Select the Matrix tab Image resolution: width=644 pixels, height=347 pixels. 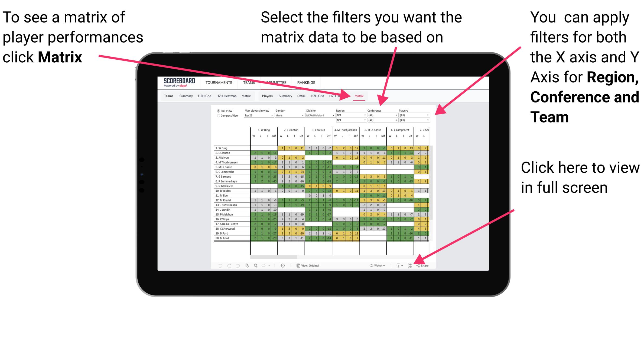pos(359,96)
